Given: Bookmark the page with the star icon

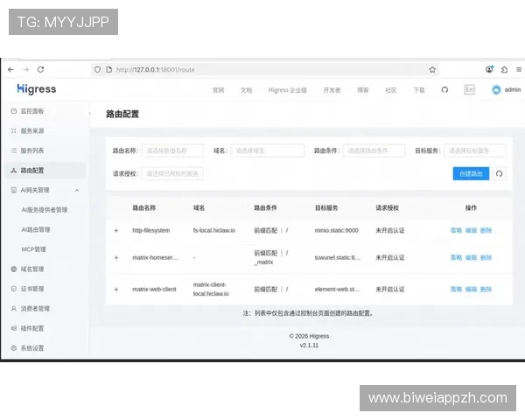Looking at the screenshot, I should pyautogui.click(x=432, y=70).
